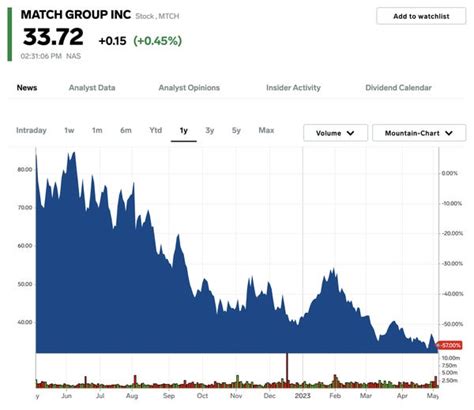Click the Oct x-axis label

[x=202, y=396]
